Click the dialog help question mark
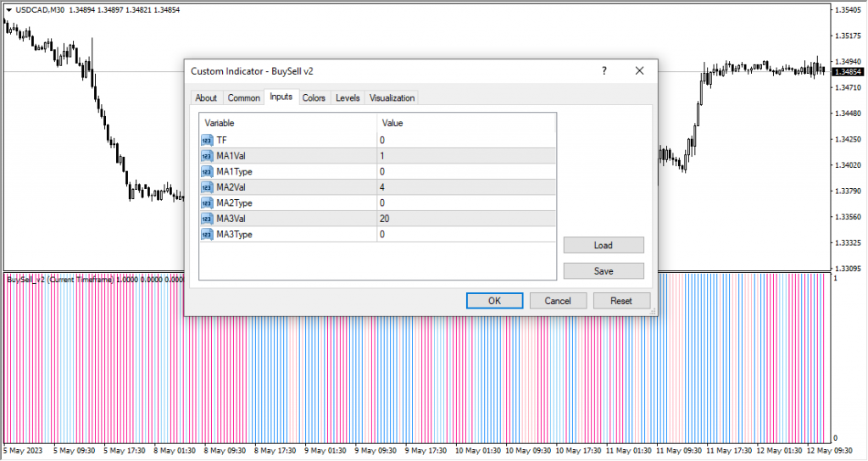Screen dimensions: 868x461 tap(604, 71)
